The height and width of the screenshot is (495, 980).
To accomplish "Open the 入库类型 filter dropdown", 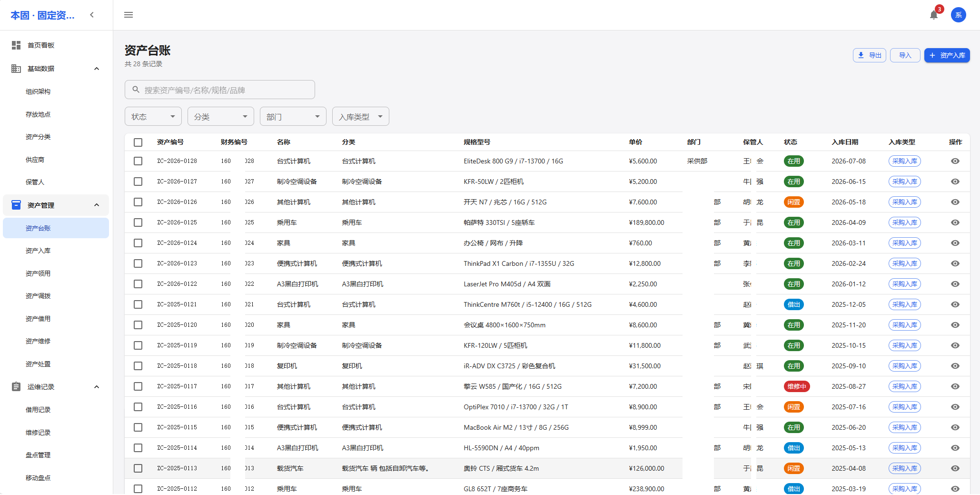I will tap(361, 116).
